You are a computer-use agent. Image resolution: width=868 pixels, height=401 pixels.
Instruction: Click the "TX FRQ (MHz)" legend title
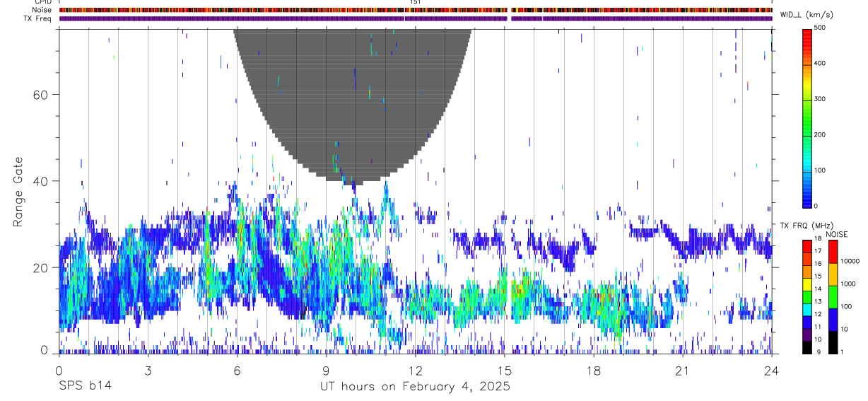pos(809,226)
